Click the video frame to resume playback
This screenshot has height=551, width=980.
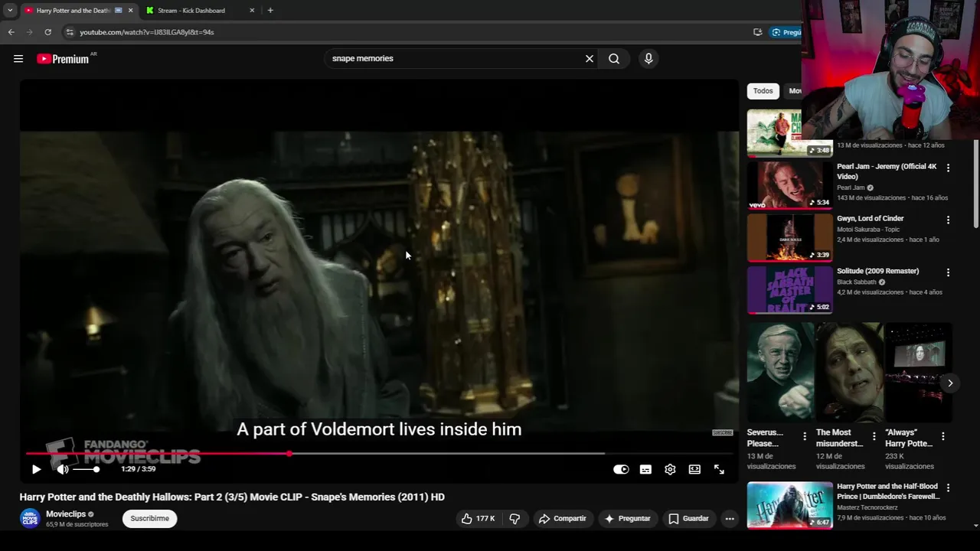(x=379, y=283)
